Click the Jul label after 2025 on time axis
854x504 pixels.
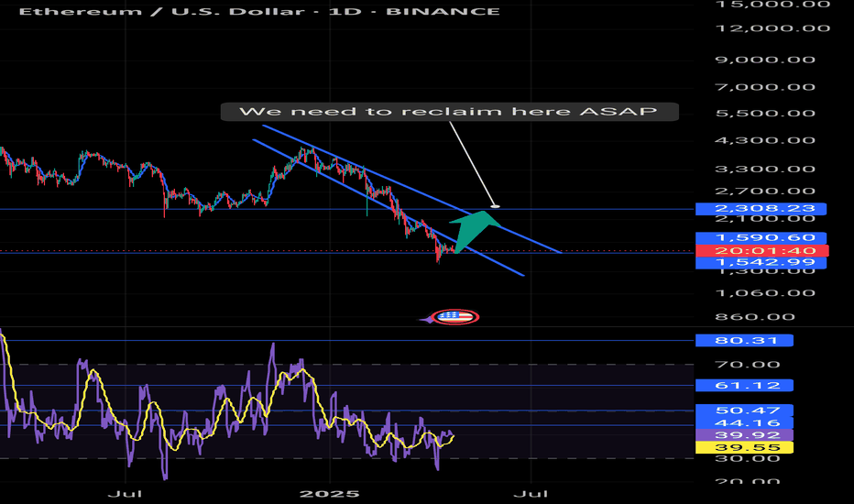pyautogui.click(x=531, y=494)
